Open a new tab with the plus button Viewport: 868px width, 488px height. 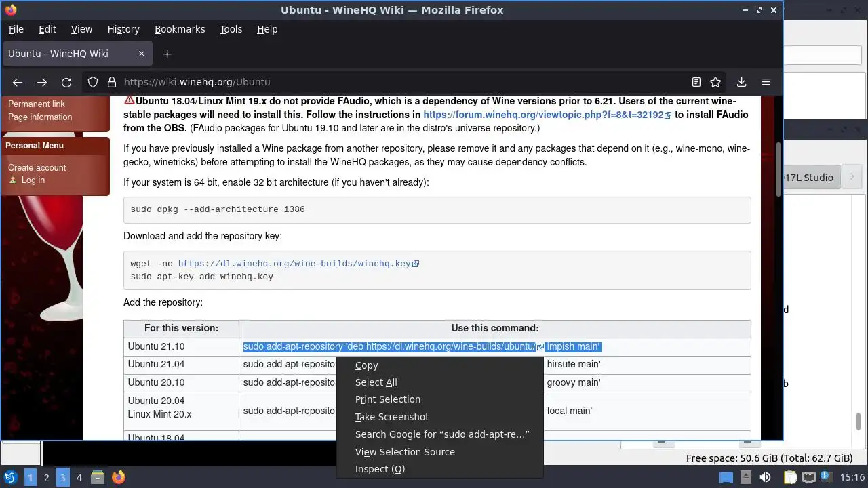pos(167,54)
